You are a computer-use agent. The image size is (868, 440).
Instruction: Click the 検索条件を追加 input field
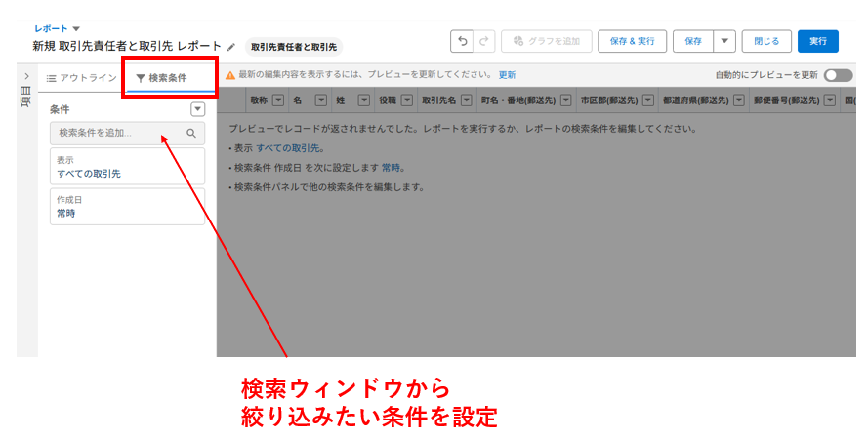coord(127,134)
